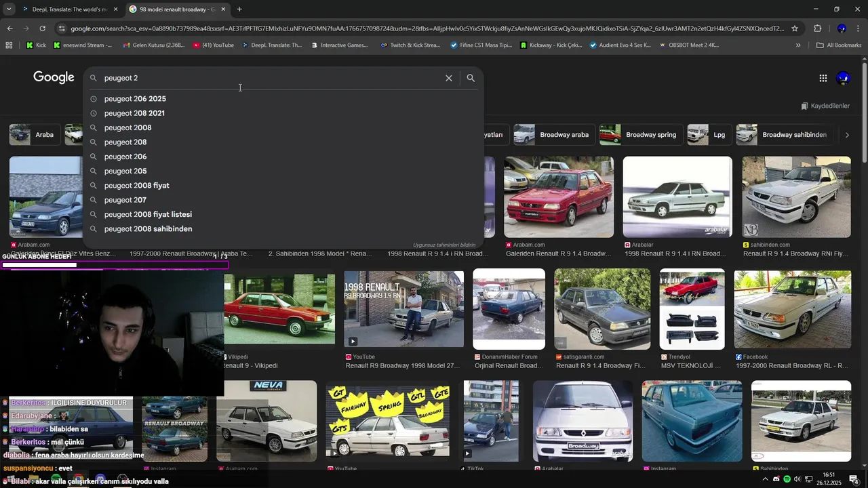Open the tab search dropdown arrow
The height and width of the screenshot is (488, 868).
[8, 9]
